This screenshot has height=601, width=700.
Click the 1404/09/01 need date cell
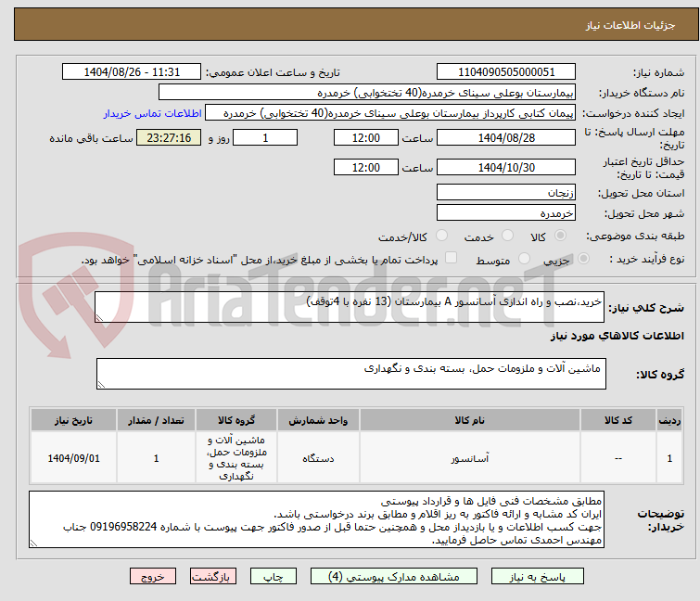[x=73, y=458]
